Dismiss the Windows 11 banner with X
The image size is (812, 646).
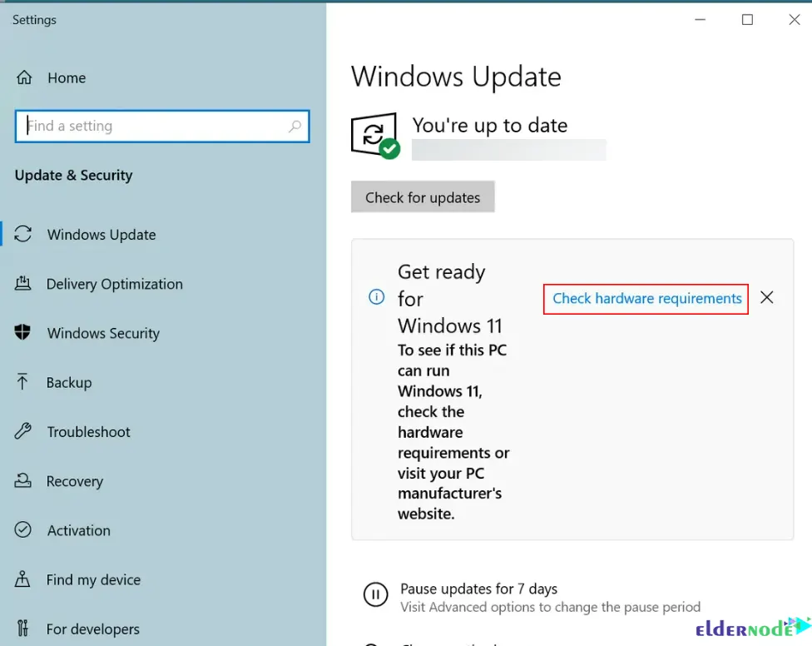tap(767, 297)
